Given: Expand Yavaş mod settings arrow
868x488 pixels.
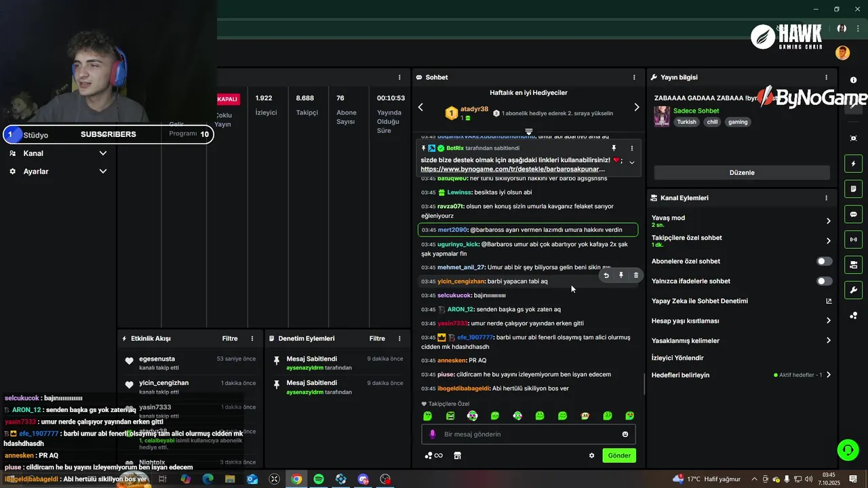Looking at the screenshot, I should (x=829, y=221).
